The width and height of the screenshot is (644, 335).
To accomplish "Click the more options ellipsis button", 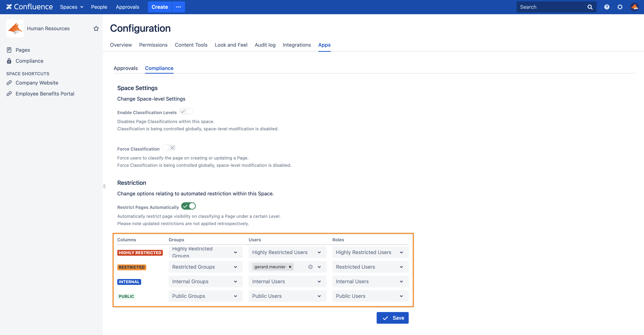I will [x=178, y=7].
